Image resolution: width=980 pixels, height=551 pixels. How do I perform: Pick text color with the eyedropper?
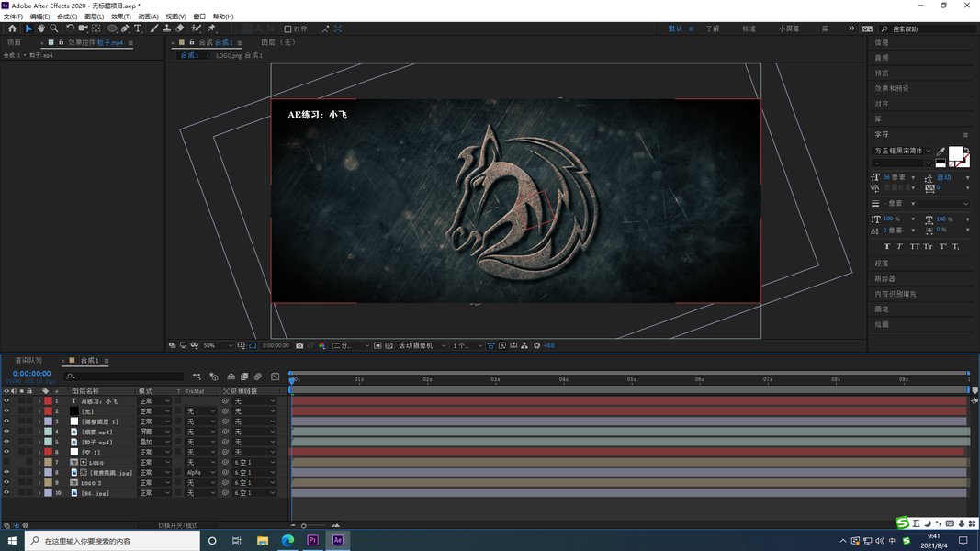tap(941, 152)
